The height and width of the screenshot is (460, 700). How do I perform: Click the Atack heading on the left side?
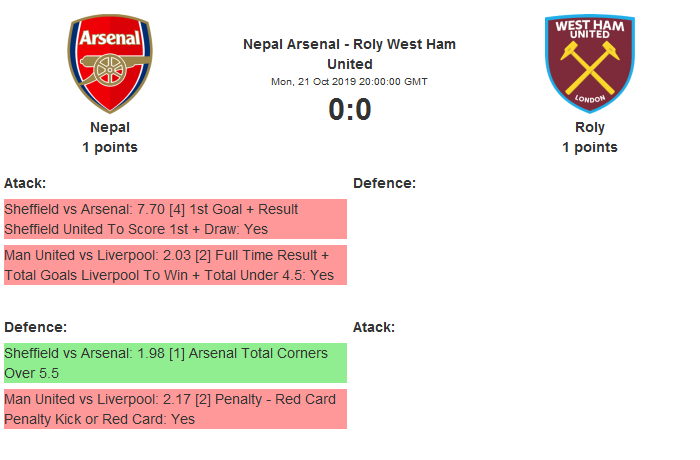[x=25, y=183]
